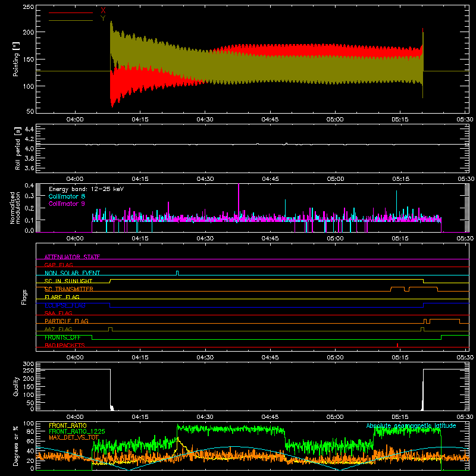This screenshot has height=476, width=476.
Task: Select the 'Absolute geomagnetic latitude' legend text
Action: [x=411, y=425]
